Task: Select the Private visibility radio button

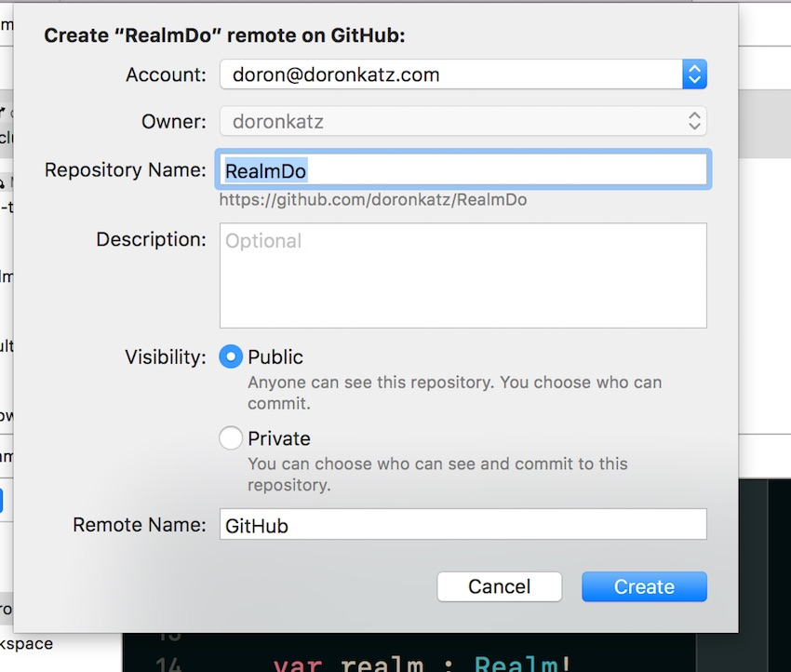Action: [x=230, y=438]
